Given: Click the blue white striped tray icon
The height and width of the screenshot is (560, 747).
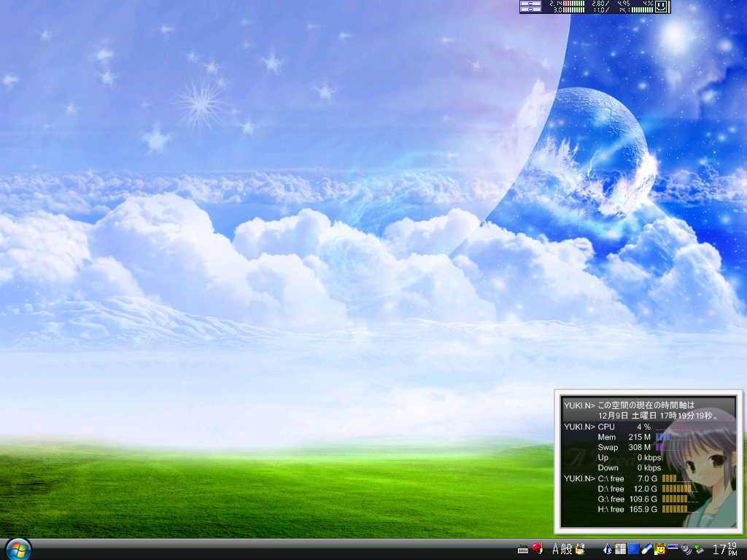Looking at the screenshot, I should tap(673, 547).
